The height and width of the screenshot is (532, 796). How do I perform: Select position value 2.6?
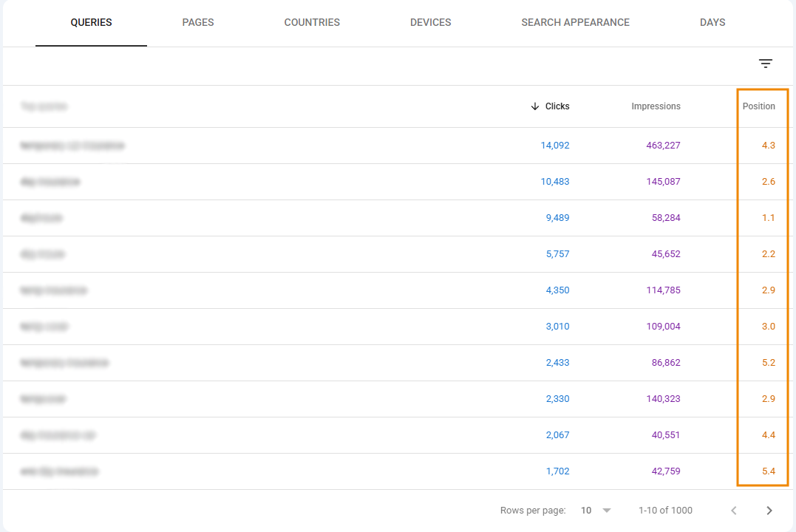click(x=768, y=181)
